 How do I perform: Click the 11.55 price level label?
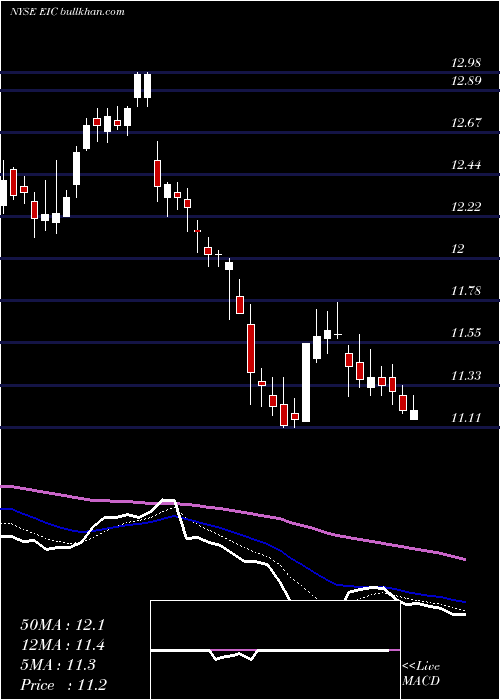466,333
